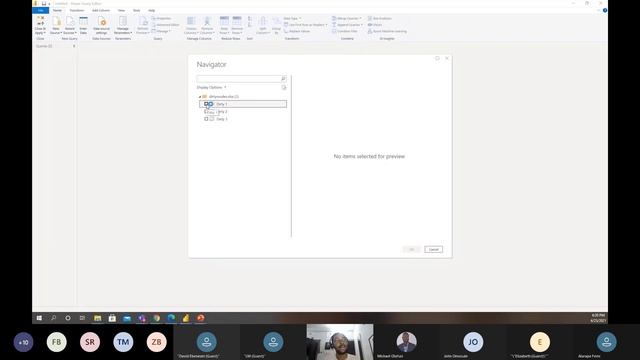Click the Close & Apply icon
Image resolution: width=640 pixels, height=360 pixels.
click(x=40, y=21)
